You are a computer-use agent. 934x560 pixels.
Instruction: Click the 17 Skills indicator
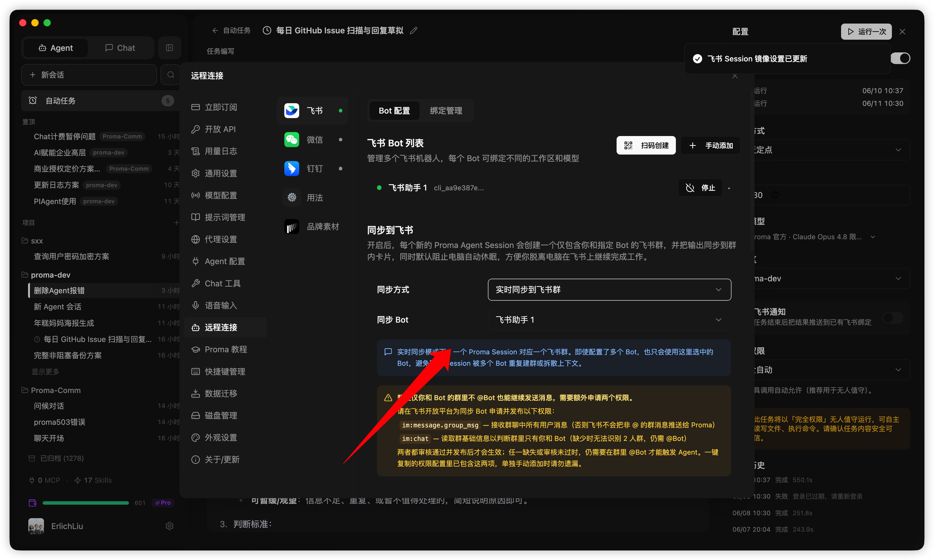pyautogui.click(x=93, y=480)
